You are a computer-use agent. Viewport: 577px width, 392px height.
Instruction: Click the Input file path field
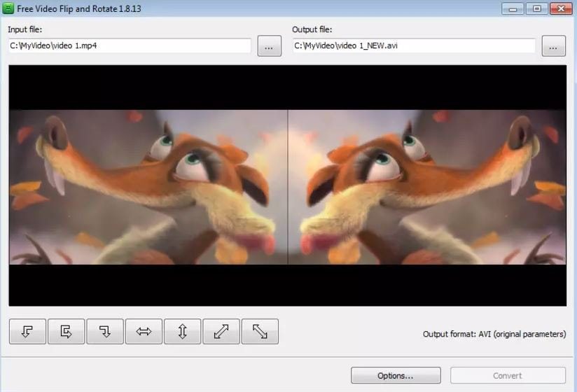point(130,45)
